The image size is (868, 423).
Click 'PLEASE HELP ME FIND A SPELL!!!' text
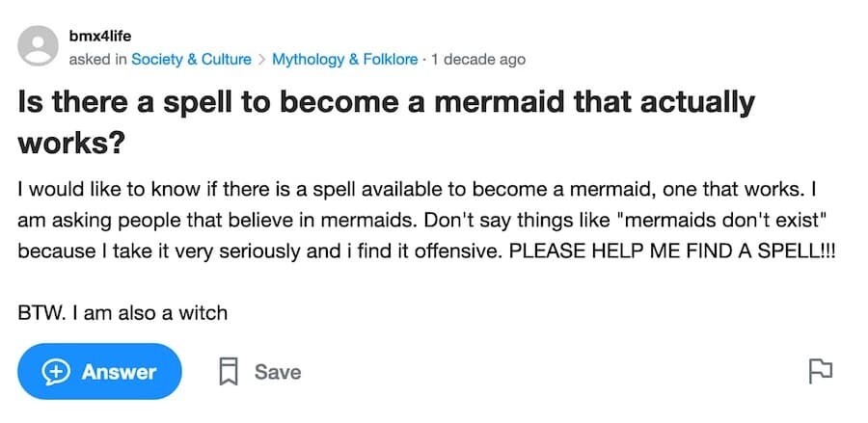point(671,251)
